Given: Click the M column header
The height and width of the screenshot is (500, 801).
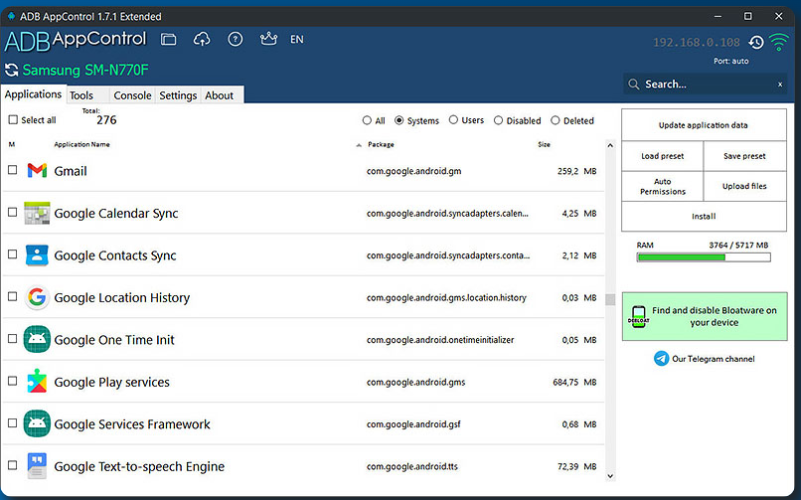Looking at the screenshot, I should [12, 145].
